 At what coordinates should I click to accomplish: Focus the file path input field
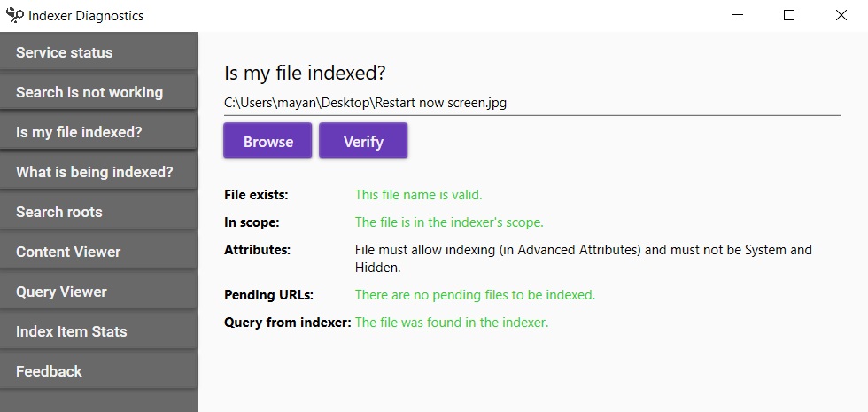coord(532,103)
